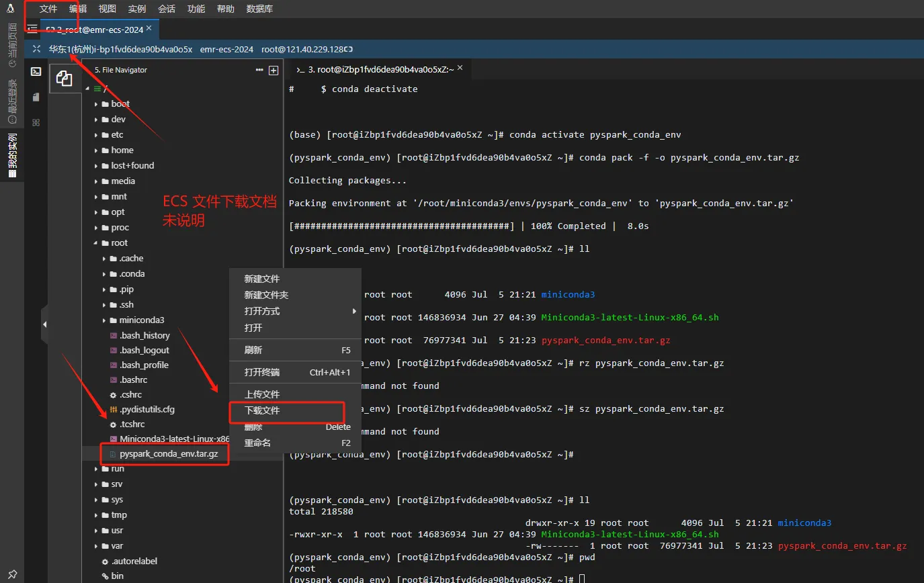Screen dimensions: 924x583
Task: Click the link icon after root@121.40.229.128
Action: coord(349,49)
